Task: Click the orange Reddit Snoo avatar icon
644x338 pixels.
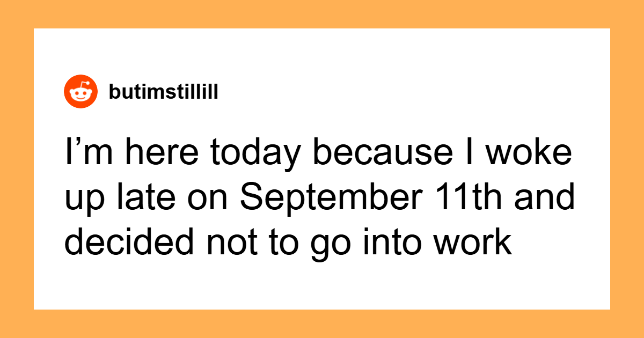Action: click(80, 92)
